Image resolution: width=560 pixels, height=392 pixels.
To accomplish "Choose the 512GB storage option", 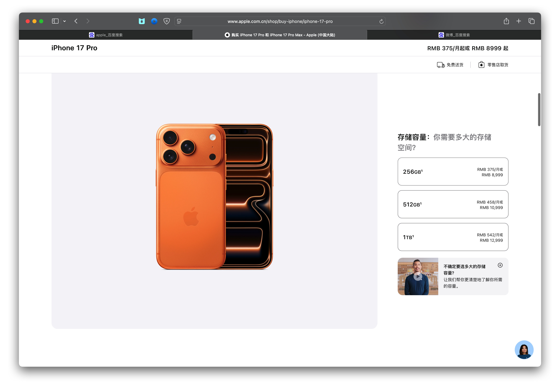I will [453, 204].
